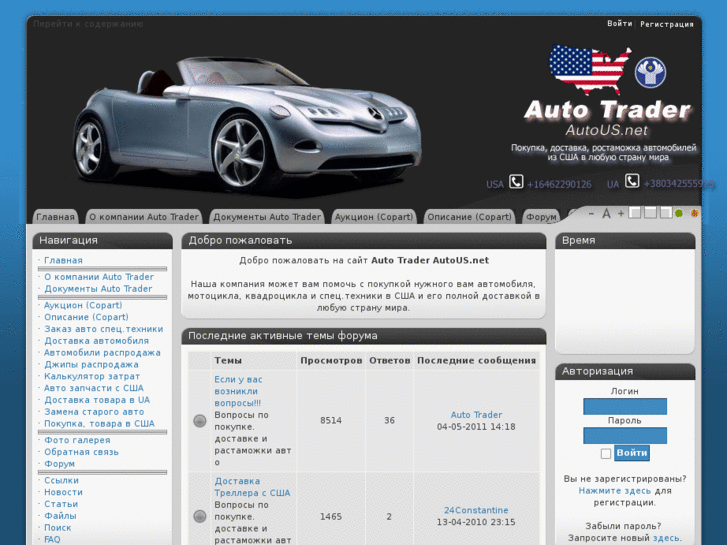Open Поиск link in sidebar

tap(57, 528)
